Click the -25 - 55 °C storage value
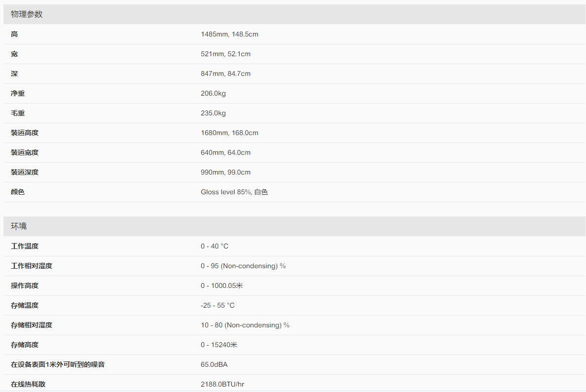Viewport: 586px width, 392px height. click(x=218, y=305)
